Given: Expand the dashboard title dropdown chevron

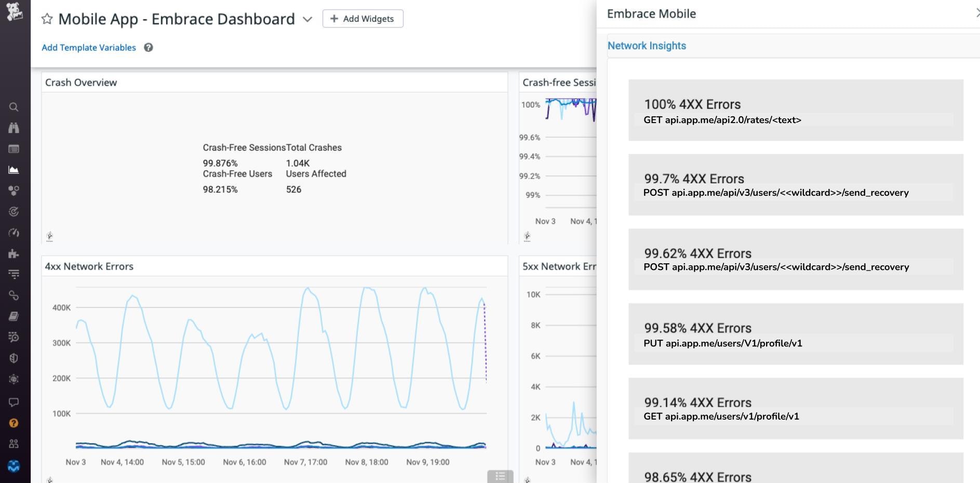Looking at the screenshot, I should click(307, 20).
